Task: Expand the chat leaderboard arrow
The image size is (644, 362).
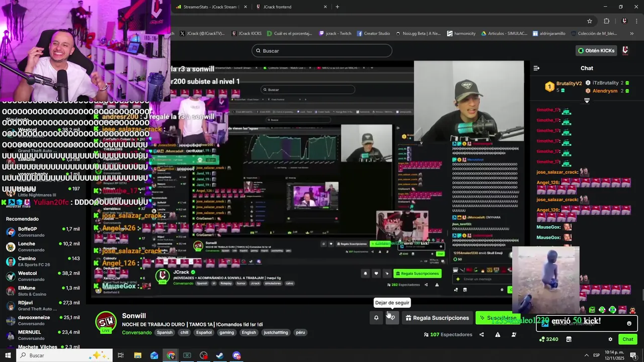Action: [x=587, y=101]
